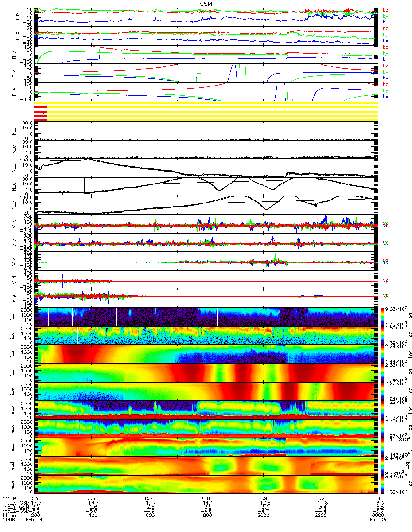Select the B_e panel axis label
Viewport: 412px width, 532px height.
click(14, 92)
